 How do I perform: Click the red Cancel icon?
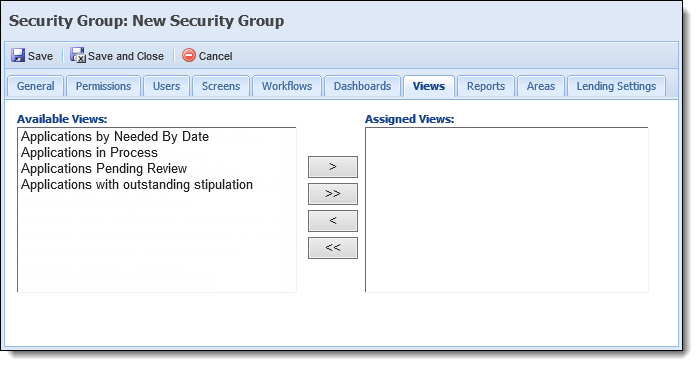click(x=189, y=55)
